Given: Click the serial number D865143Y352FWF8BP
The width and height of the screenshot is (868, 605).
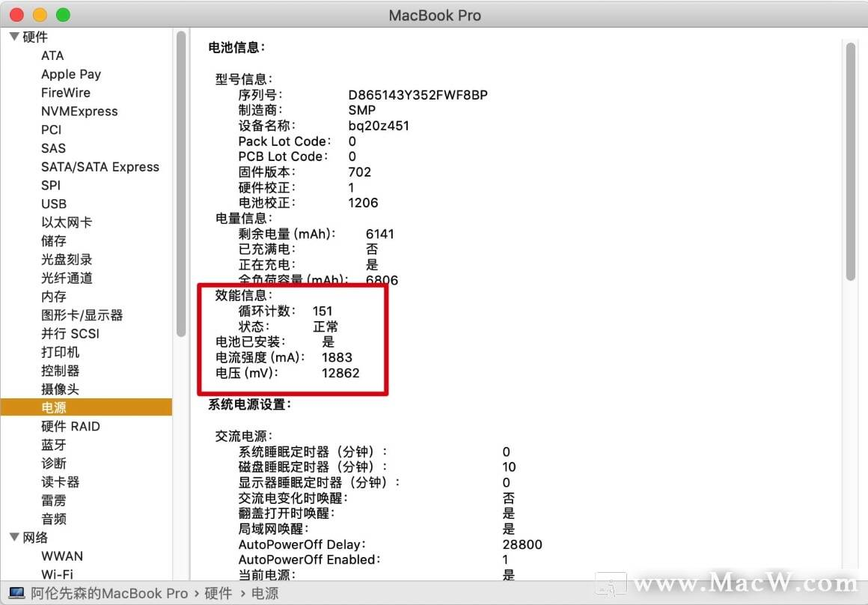Looking at the screenshot, I should 418,95.
